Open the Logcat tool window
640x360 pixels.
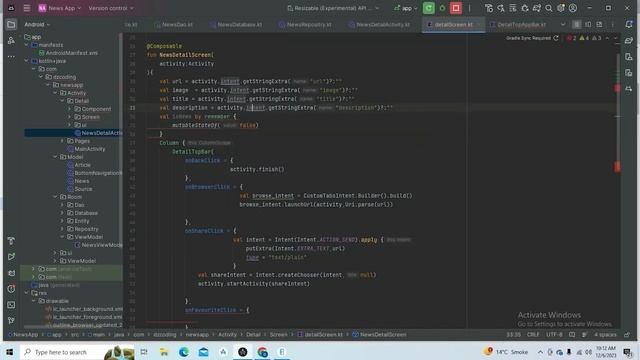[x=11, y=273]
